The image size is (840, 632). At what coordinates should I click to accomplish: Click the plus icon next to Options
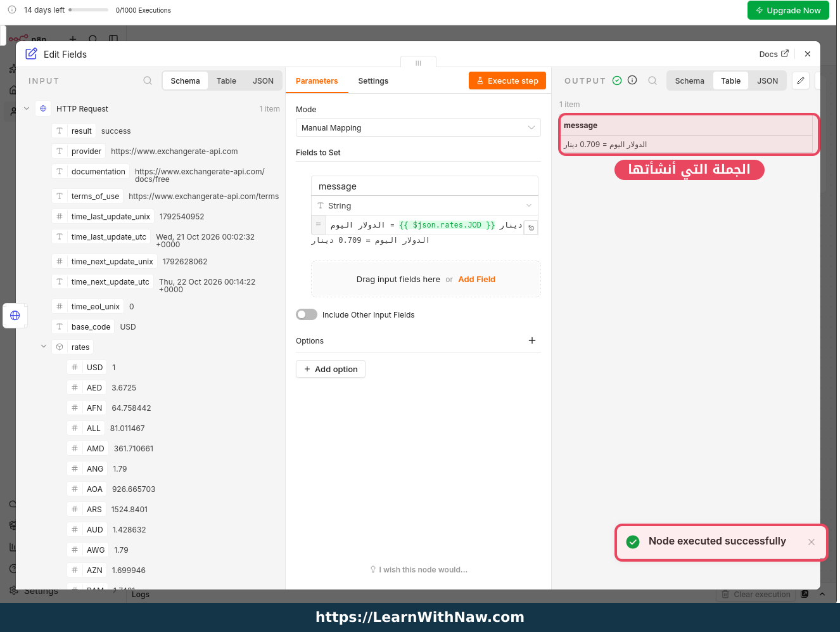click(x=532, y=340)
